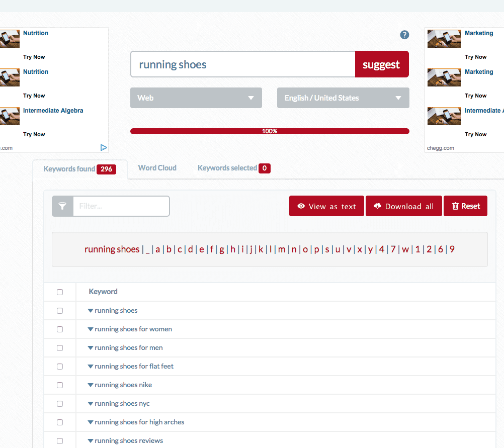Check the box next to running shoes for women

(x=60, y=329)
